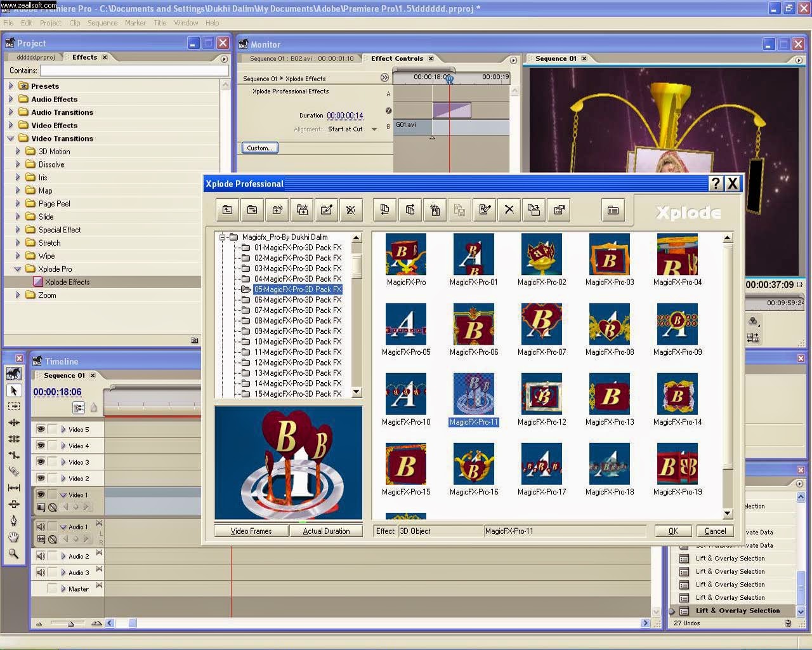Click Video 1 set display style icon
Viewport: 812px width, 650px height.
(x=41, y=507)
